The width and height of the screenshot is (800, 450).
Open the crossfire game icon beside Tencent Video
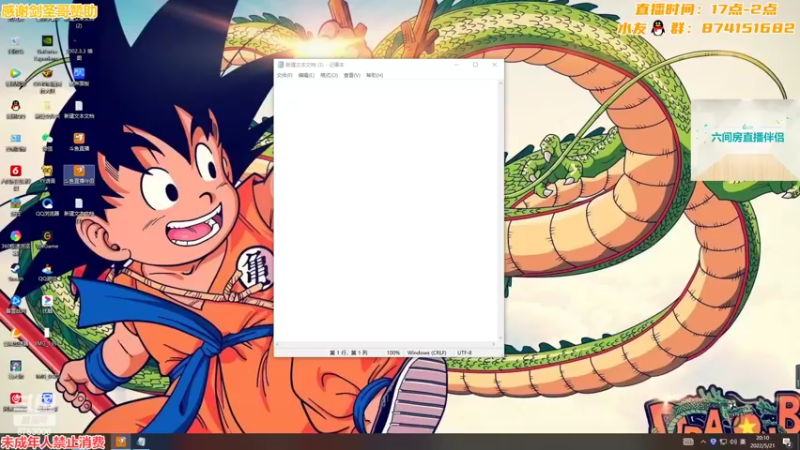click(47, 80)
